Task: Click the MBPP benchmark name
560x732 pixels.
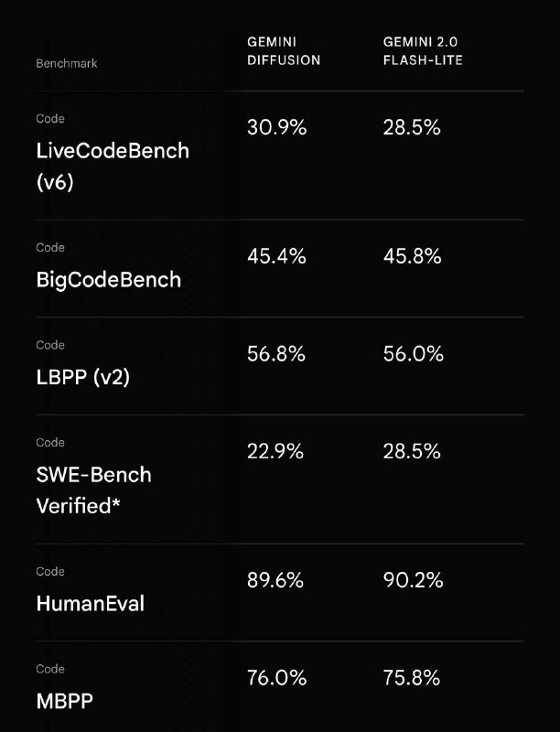Action: click(x=64, y=701)
